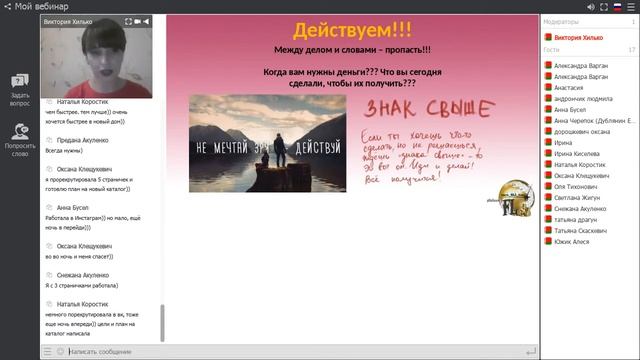Expand the presenter video to fullscreen
Image resolution: width=640 pixels, height=360 pixels.
(128, 21)
